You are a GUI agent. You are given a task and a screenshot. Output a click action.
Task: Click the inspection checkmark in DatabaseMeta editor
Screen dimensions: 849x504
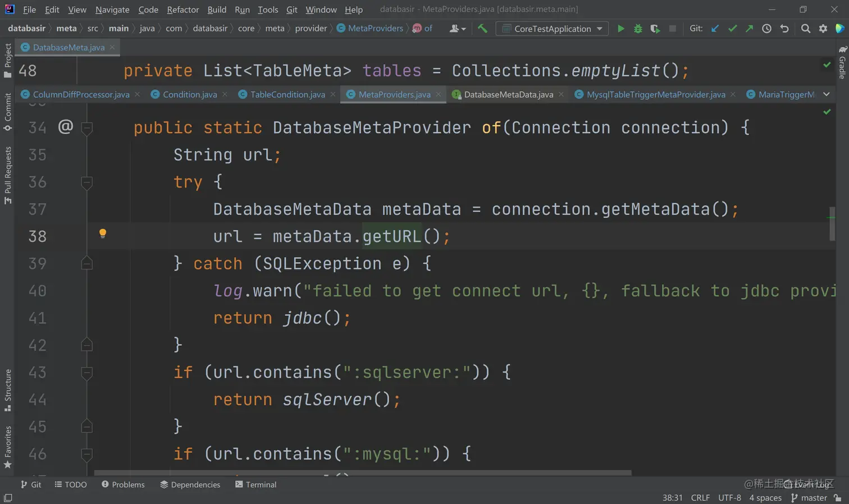827,65
